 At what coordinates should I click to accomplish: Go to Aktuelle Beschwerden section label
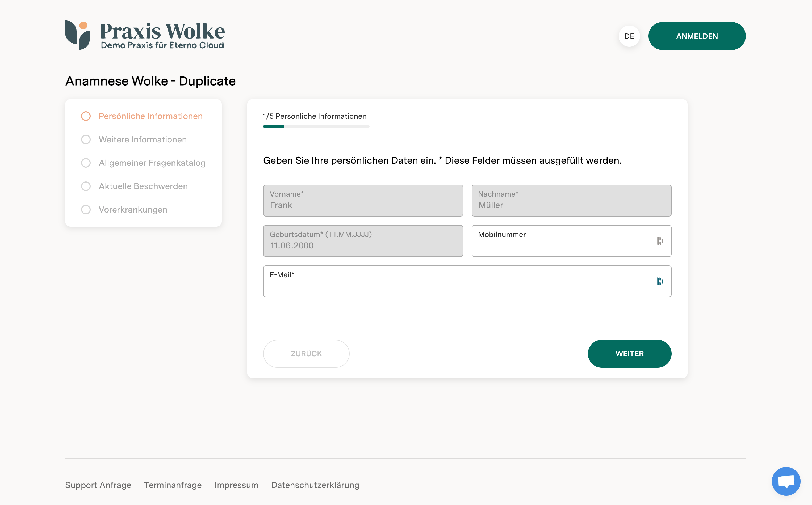143,186
